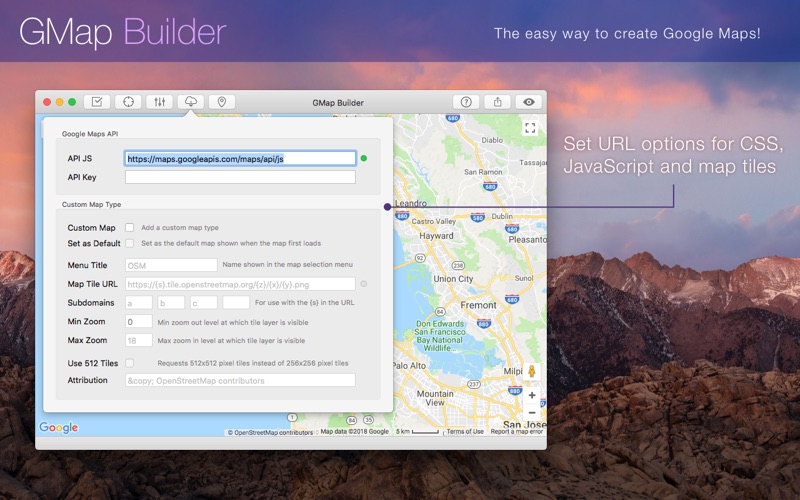This screenshot has width=800, height=500.
Task: Click the empty fourth subdomain field
Action: click(236, 303)
